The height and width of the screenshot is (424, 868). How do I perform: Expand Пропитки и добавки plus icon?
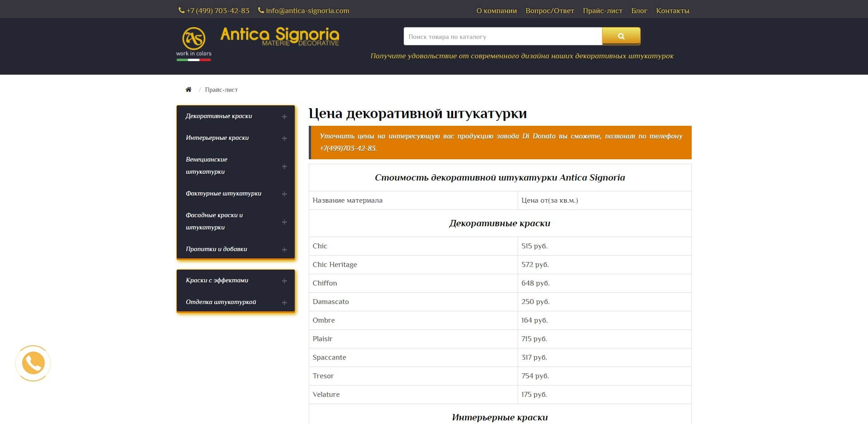point(284,250)
